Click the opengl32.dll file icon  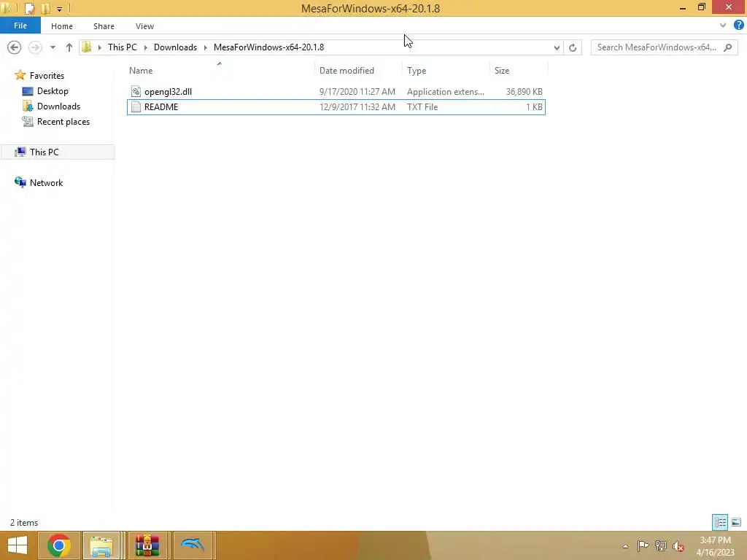136,91
